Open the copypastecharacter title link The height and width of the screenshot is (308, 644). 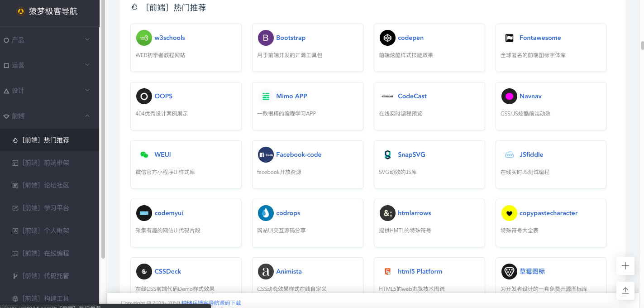click(x=549, y=213)
